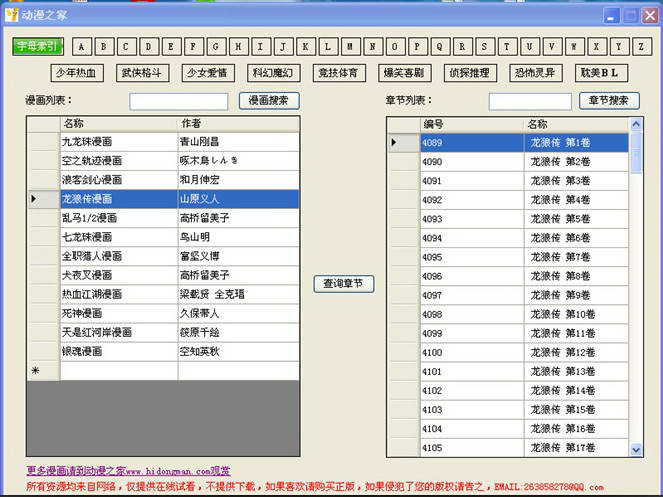This screenshot has width=663, height=497.
Task: Click the new-row asterisk selector
Action: (43, 371)
